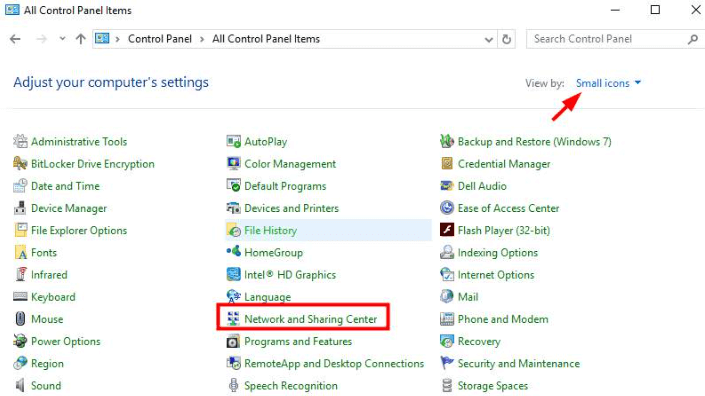
Task: Click the Storage Spaces icon
Action: click(x=446, y=386)
